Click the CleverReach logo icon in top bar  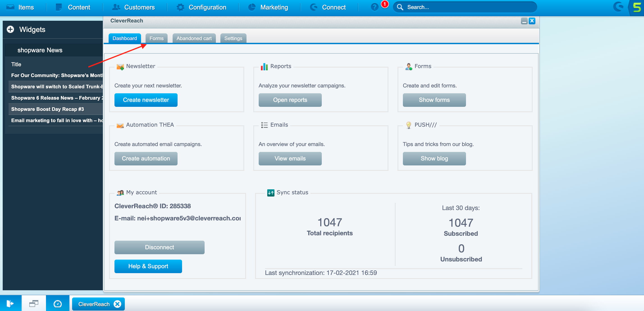618,7
